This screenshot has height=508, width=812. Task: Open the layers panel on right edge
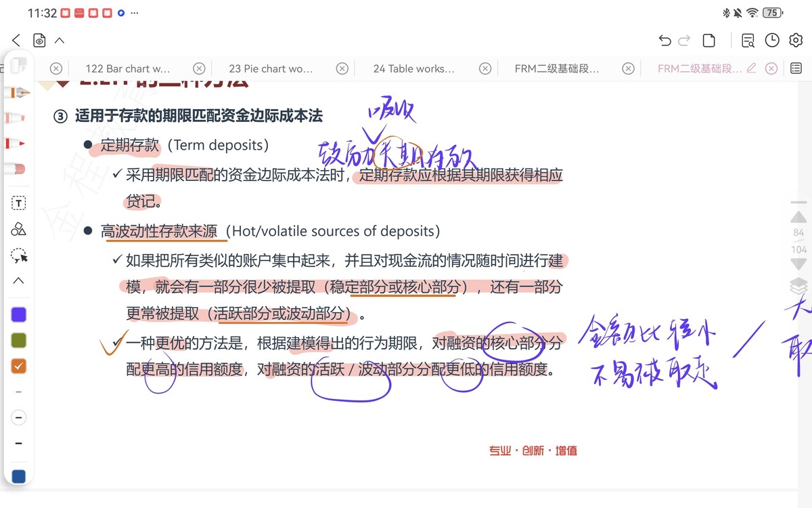[x=798, y=286]
